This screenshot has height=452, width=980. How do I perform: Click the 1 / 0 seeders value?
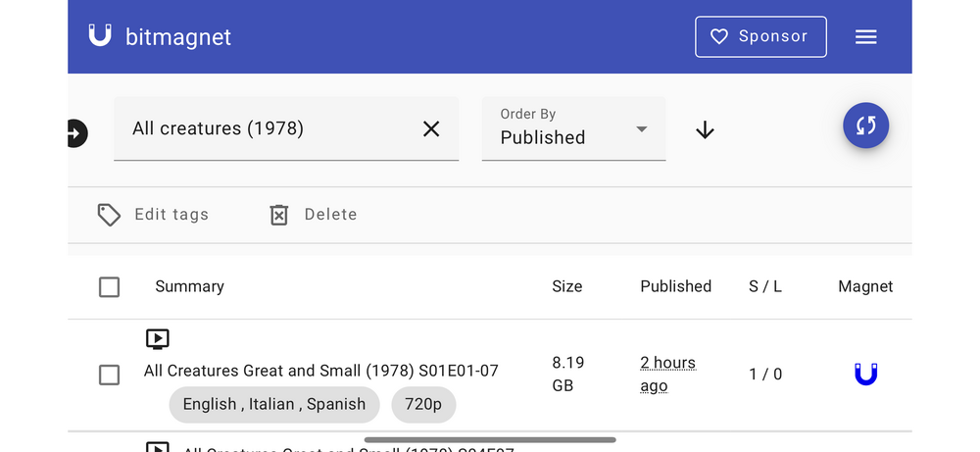point(765,374)
